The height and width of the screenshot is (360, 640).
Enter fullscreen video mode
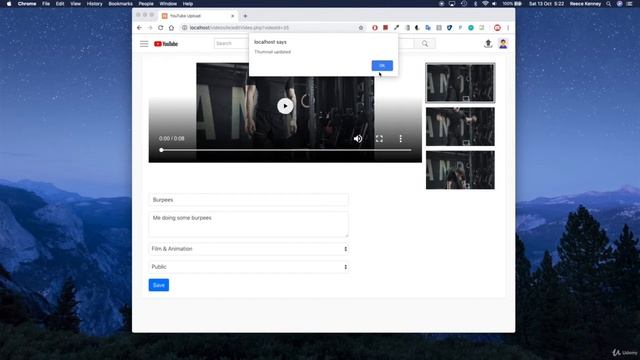[x=379, y=139]
